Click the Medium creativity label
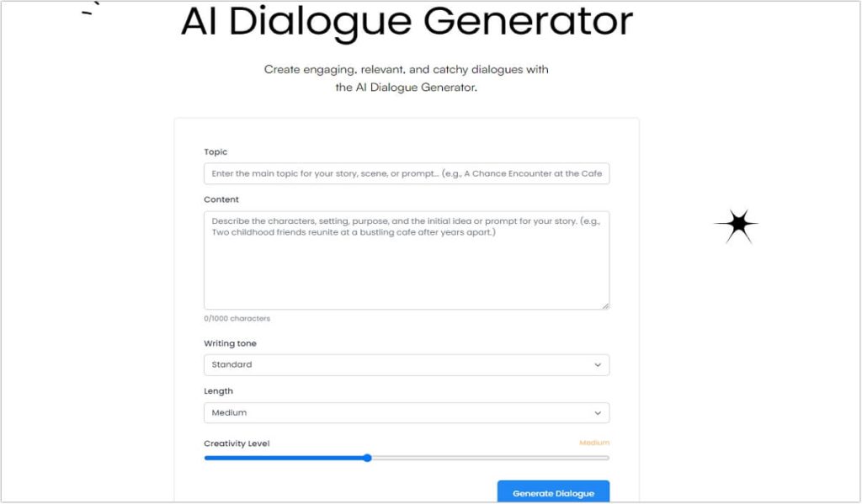Viewport: 862px width, 504px height. (x=594, y=443)
